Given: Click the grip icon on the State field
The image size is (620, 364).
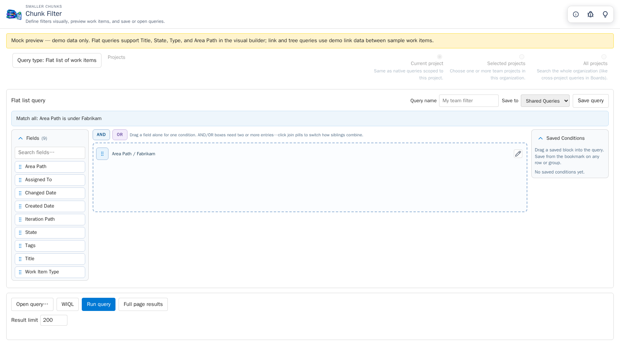Looking at the screenshot, I should tap(20, 233).
